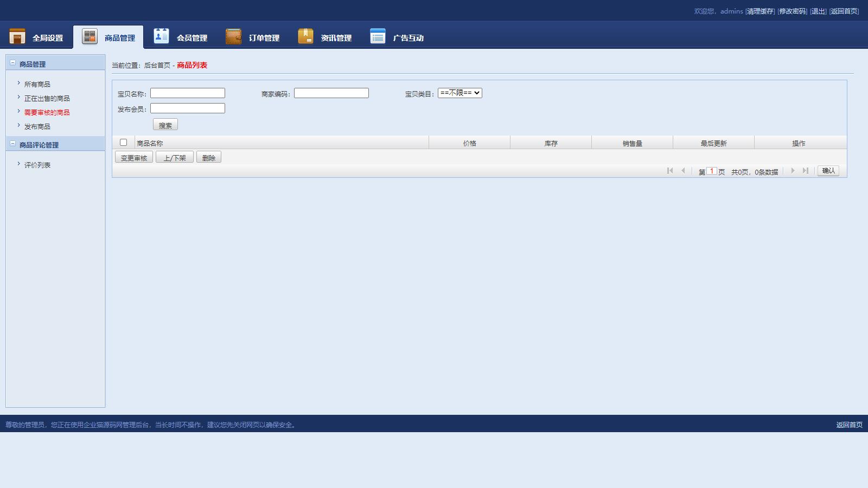Viewport: 868px width, 488px height.
Task: Click the 订单管理 wallet icon
Action: coord(233,36)
